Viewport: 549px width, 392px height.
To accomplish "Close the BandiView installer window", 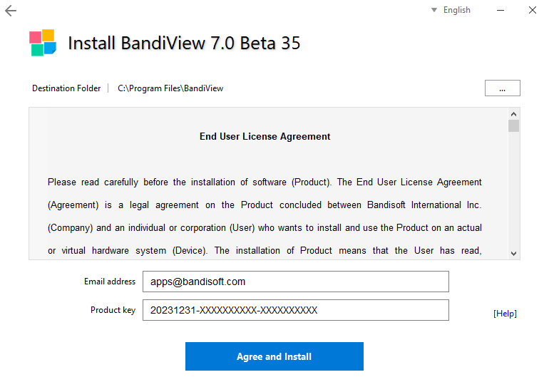I will [532, 10].
